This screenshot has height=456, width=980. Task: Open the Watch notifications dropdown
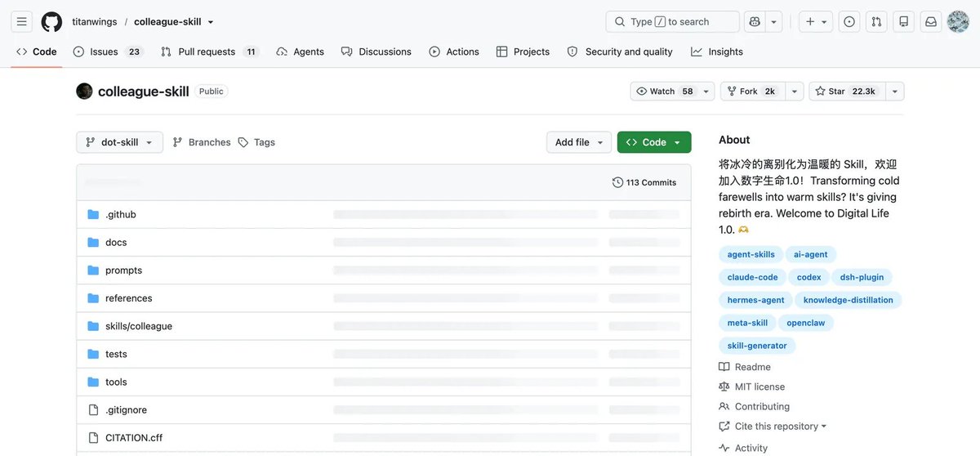[x=672, y=92]
